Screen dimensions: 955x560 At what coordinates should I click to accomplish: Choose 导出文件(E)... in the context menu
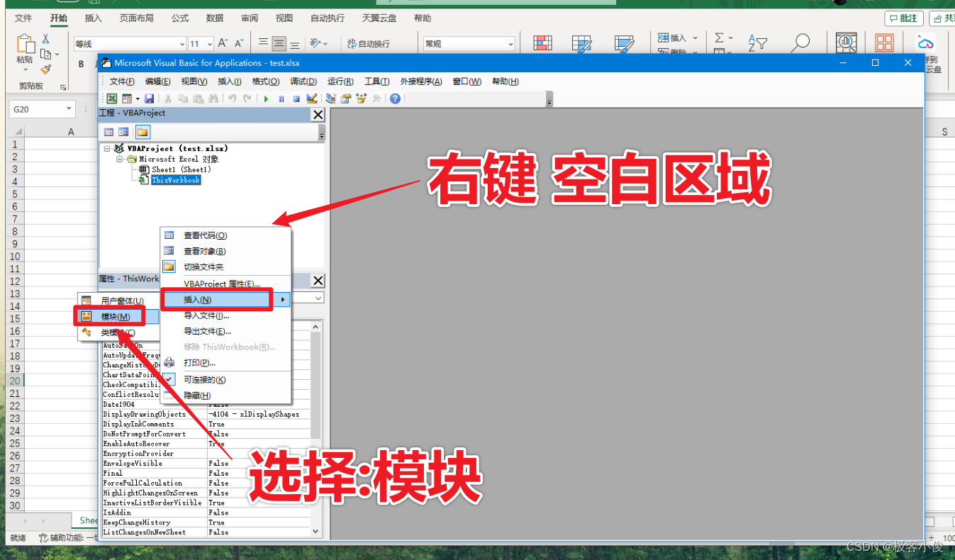tap(225, 331)
